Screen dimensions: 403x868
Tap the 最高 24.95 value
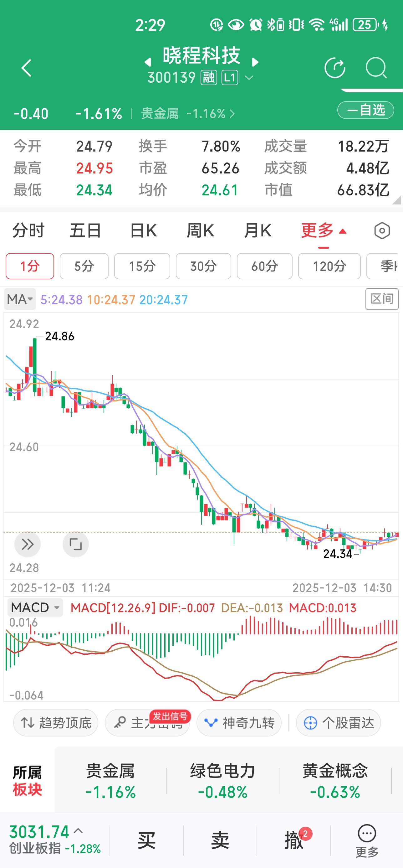coord(94,168)
